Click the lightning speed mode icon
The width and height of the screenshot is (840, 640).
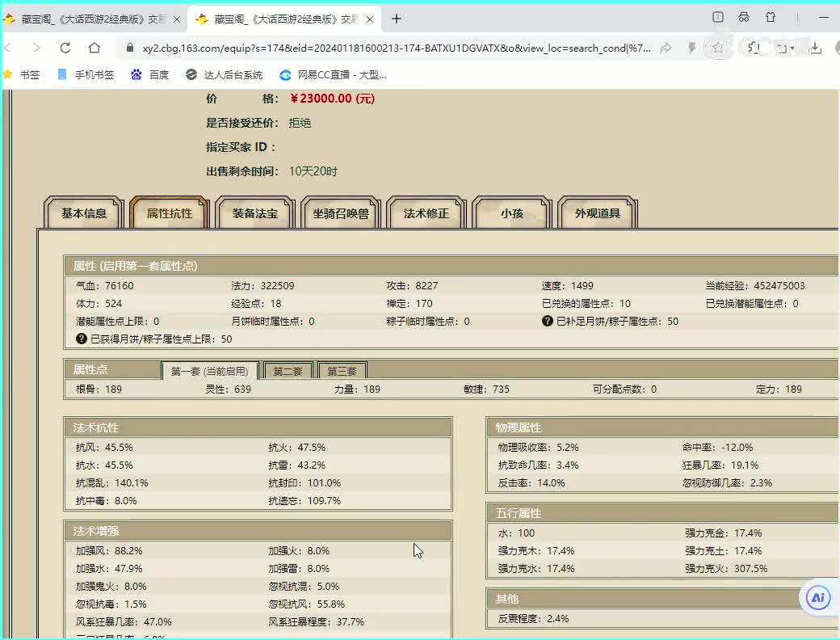click(x=691, y=48)
